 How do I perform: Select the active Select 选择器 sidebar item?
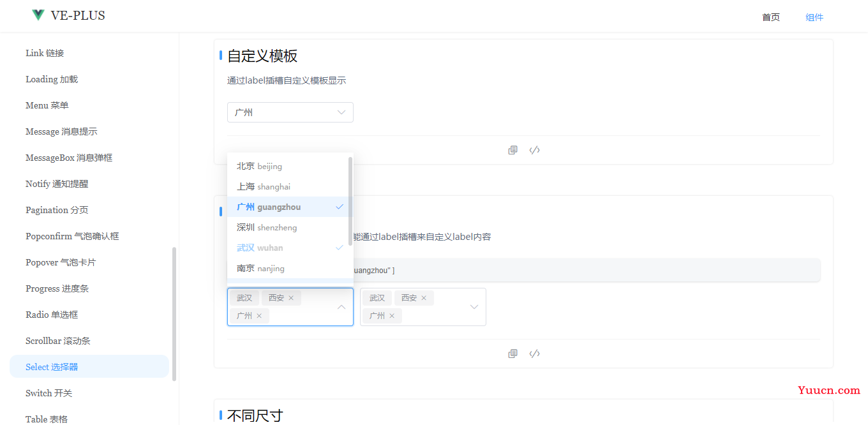point(89,367)
